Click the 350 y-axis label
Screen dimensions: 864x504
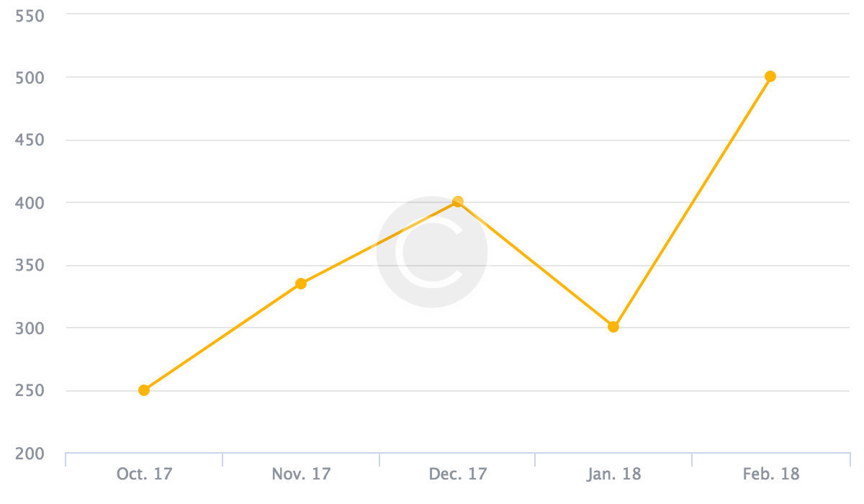[x=30, y=265]
